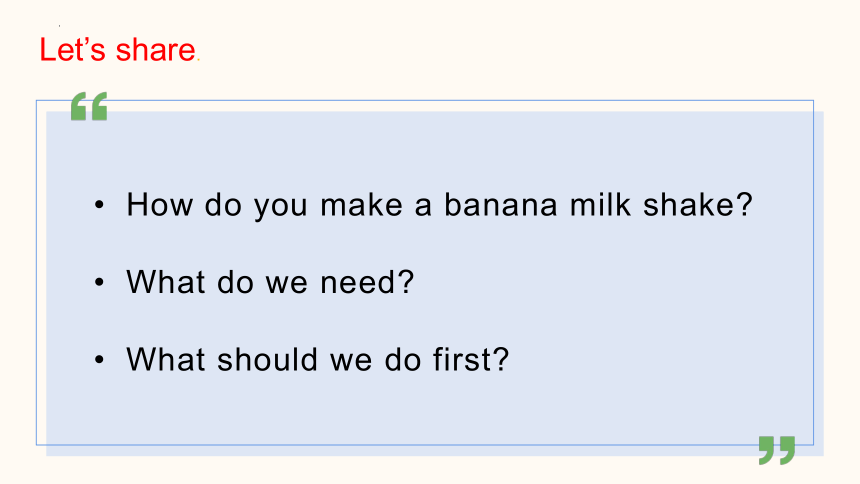
Task: Click the word 'milk' in the first question
Action: [600, 205]
